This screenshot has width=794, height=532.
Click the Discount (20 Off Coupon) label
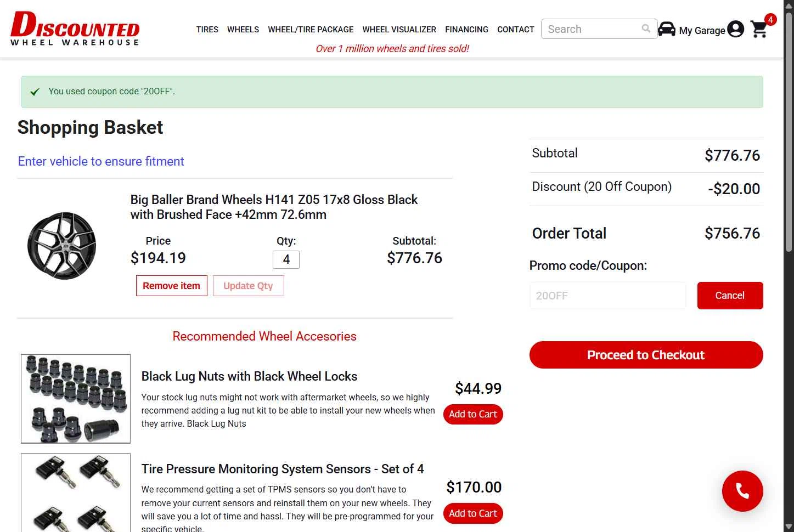click(x=602, y=186)
